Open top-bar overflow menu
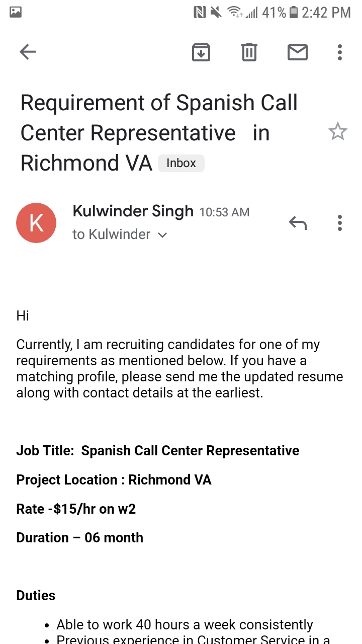Image resolution: width=362 pixels, height=644 pixels. [x=340, y=52]
